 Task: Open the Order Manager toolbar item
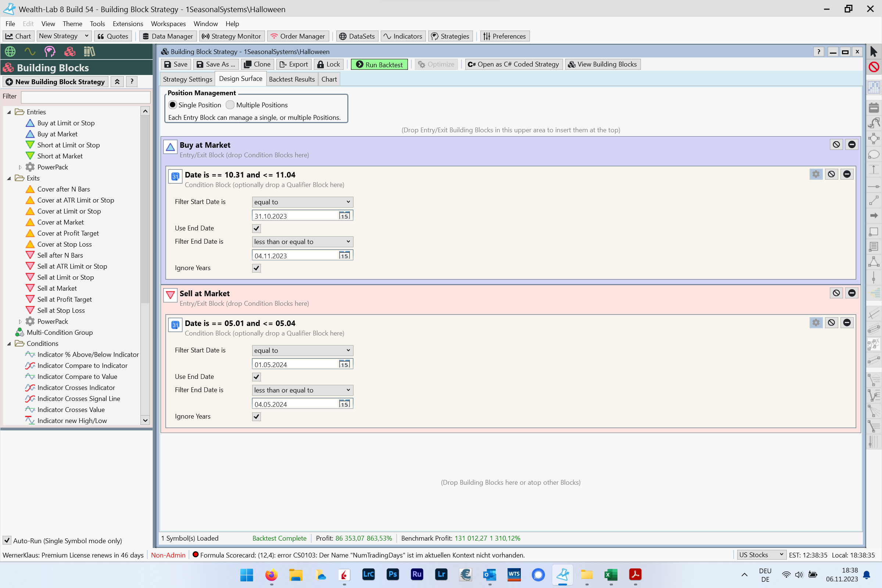click(x=298, y=36)
